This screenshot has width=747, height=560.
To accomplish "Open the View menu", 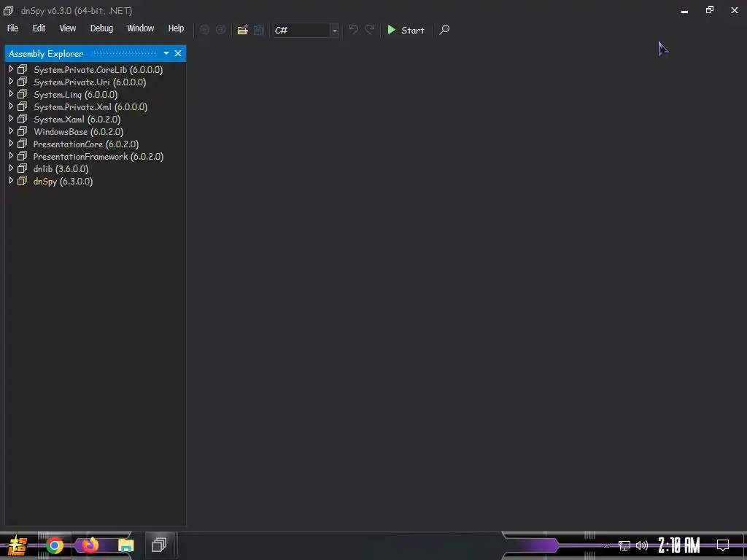I will click(x=68, y=28).
